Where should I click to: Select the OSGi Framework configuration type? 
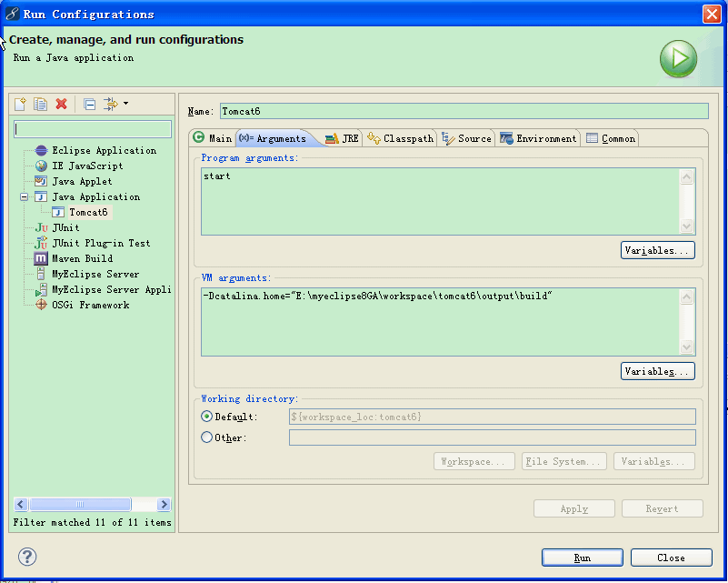(90, 306)
